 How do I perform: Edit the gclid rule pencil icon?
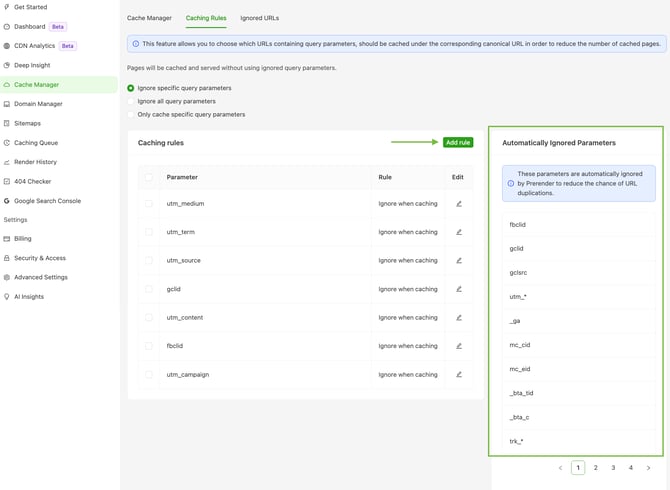tap(459, 289)
